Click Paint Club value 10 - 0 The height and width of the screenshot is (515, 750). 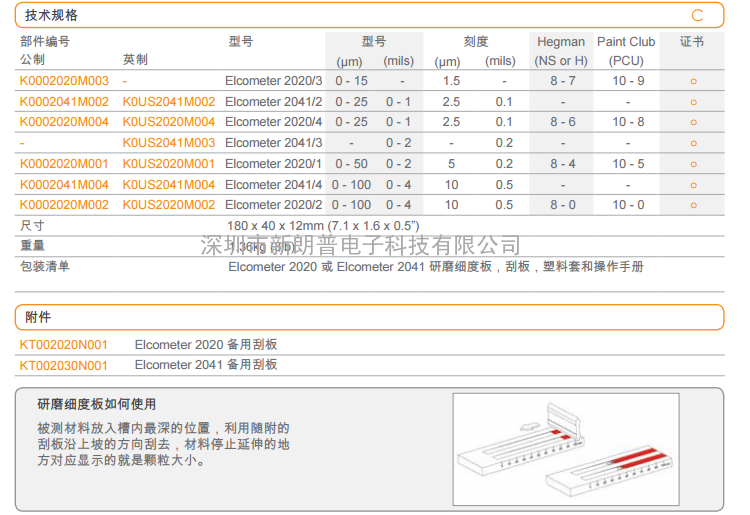click(x=628, y=205)
